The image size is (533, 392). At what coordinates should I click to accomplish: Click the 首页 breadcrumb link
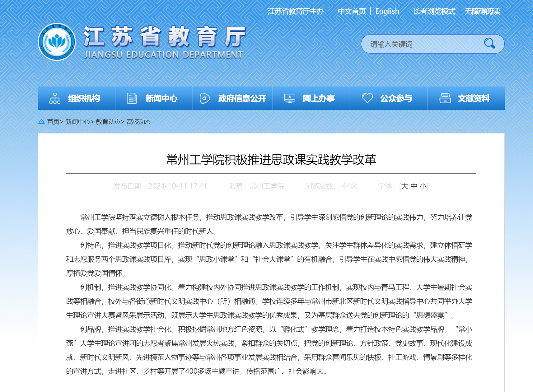53,122
